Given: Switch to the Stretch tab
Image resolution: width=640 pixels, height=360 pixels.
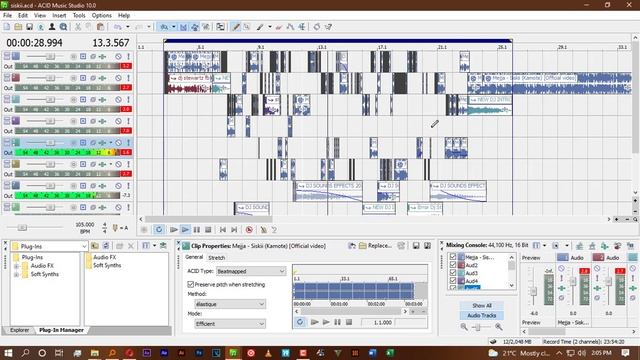Looking at the screenshot, I should pos(216,258).
